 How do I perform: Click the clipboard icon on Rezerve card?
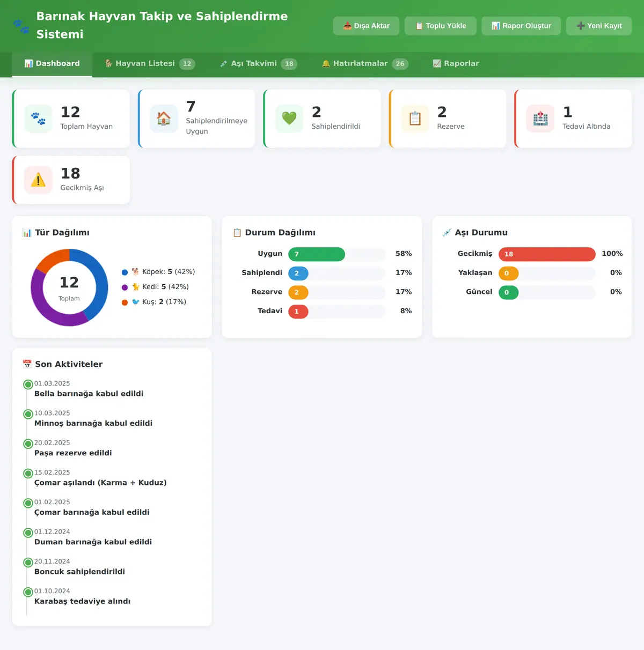[415, 119]
